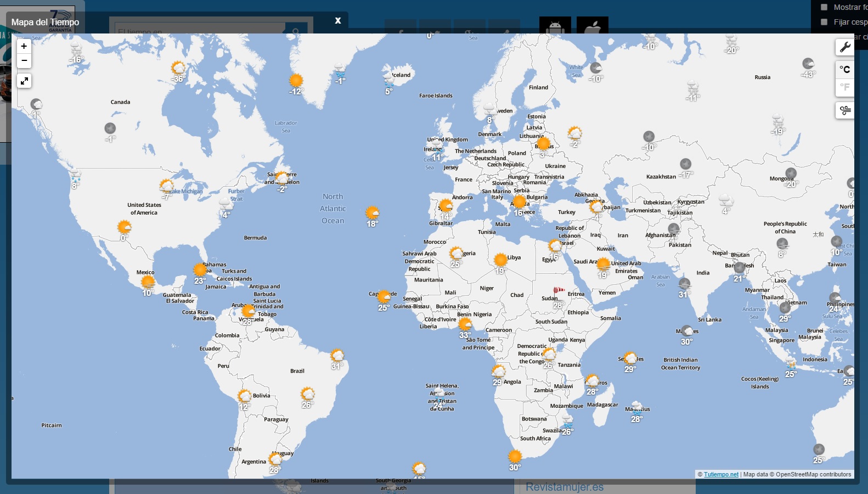Select the -43° night icon in eastern Russia

tap(808, 64)
